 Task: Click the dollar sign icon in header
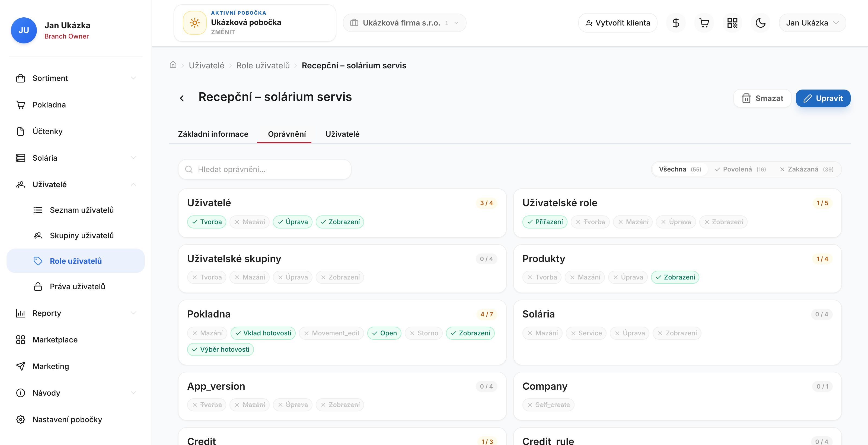pyautogui.click(x=676, y=23)
